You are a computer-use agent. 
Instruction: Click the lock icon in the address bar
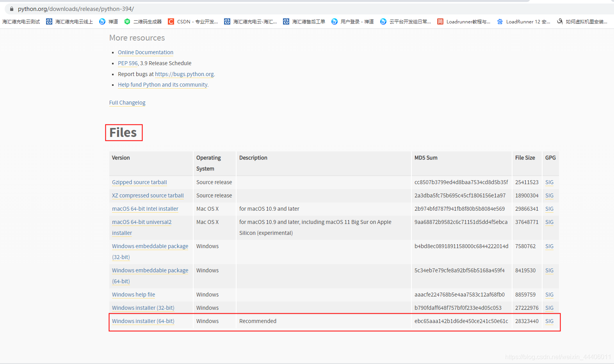tap(12, 9)
